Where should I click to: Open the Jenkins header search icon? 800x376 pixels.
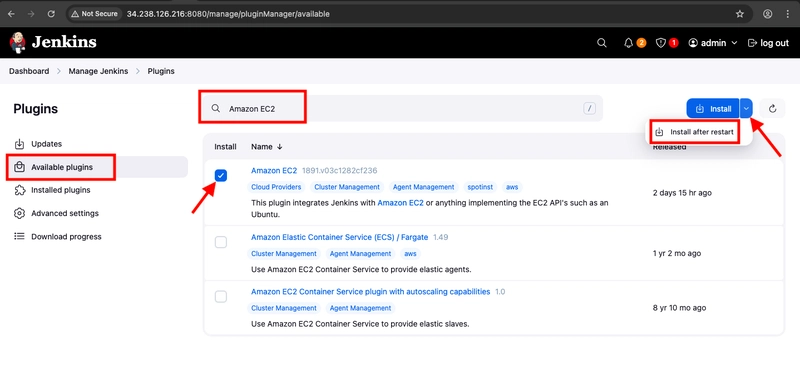point(602,43)
